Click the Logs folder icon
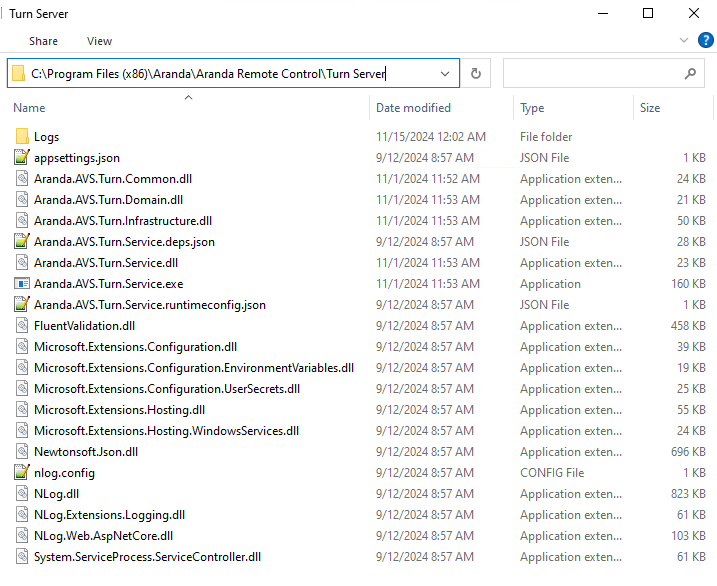Image resolution: width=717 pixels, height=586 pixels. pos(21,136)
